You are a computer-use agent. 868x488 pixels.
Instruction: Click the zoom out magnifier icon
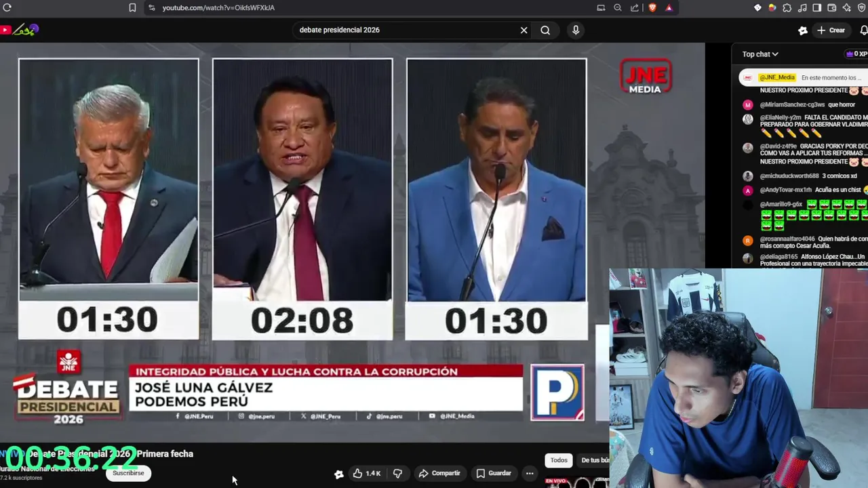point(618,7)
